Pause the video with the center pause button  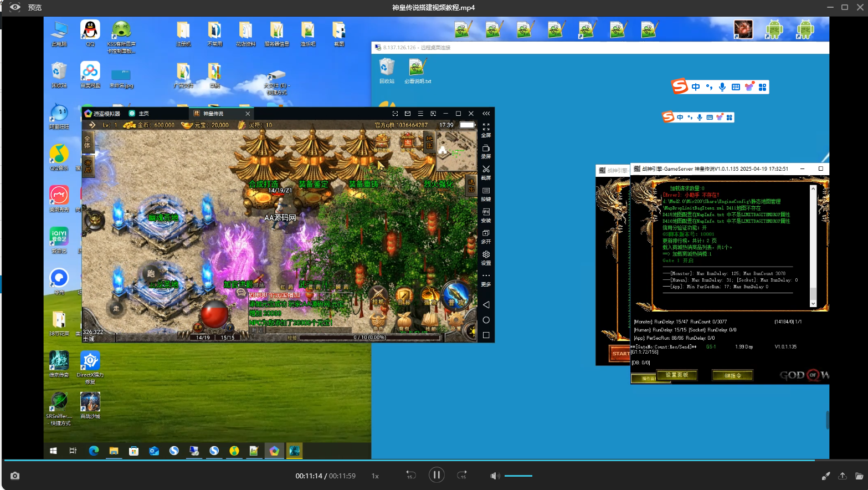point(436,475)
